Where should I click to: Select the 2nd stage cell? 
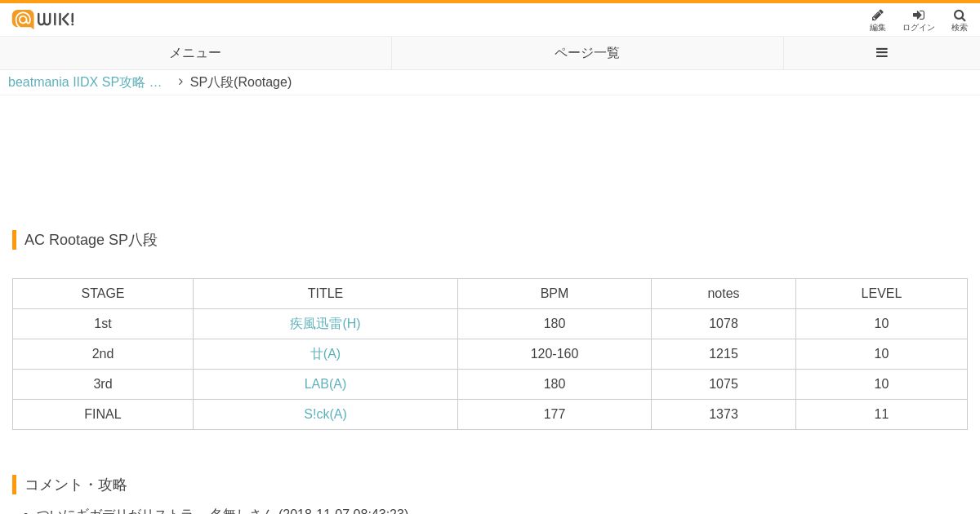(103, 354)
